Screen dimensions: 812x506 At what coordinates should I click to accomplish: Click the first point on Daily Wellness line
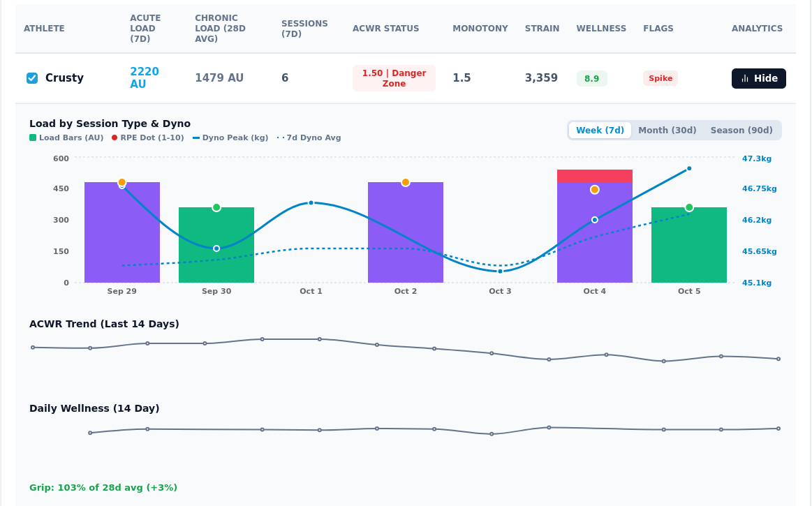[90, 433]
